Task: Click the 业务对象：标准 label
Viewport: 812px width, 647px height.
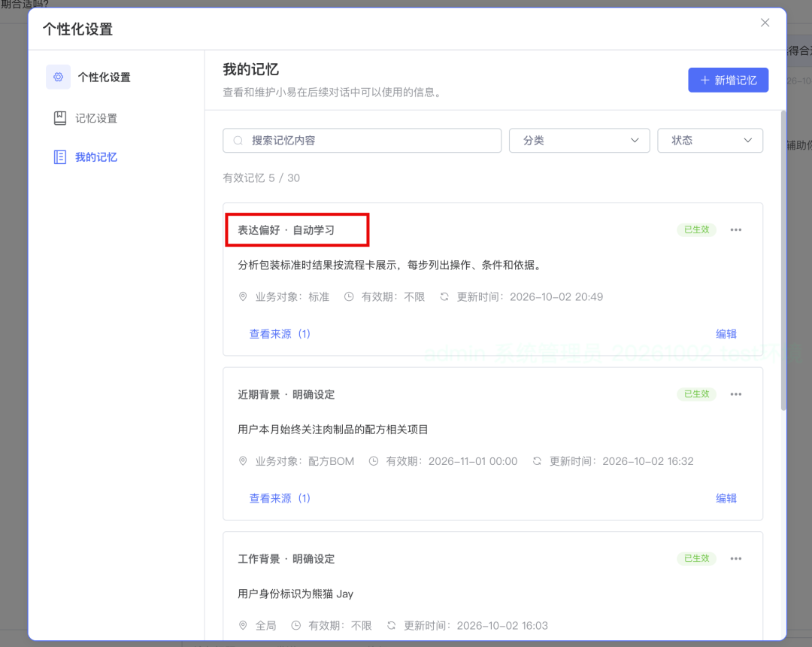Action: [x=292, y=297]
